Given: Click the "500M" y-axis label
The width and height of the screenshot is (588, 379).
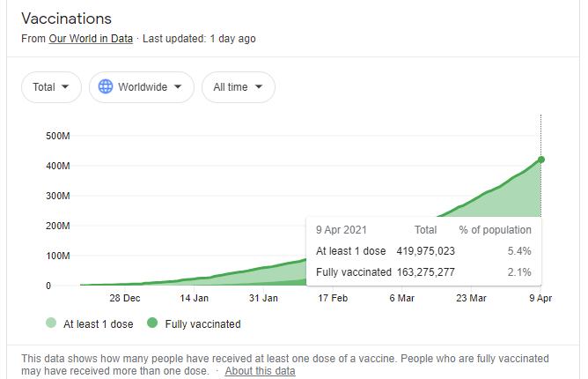Looking at the screenshot, I should [58, 136].
